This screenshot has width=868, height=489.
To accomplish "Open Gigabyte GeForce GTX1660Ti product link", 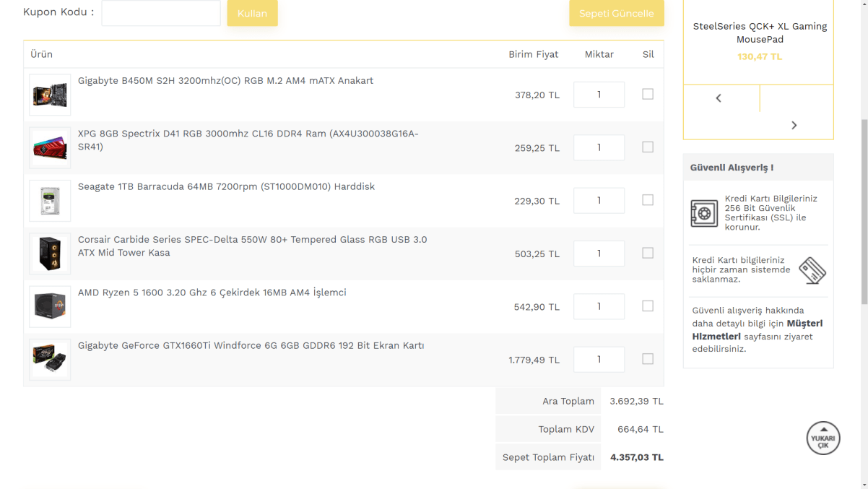I will [251, 345].
